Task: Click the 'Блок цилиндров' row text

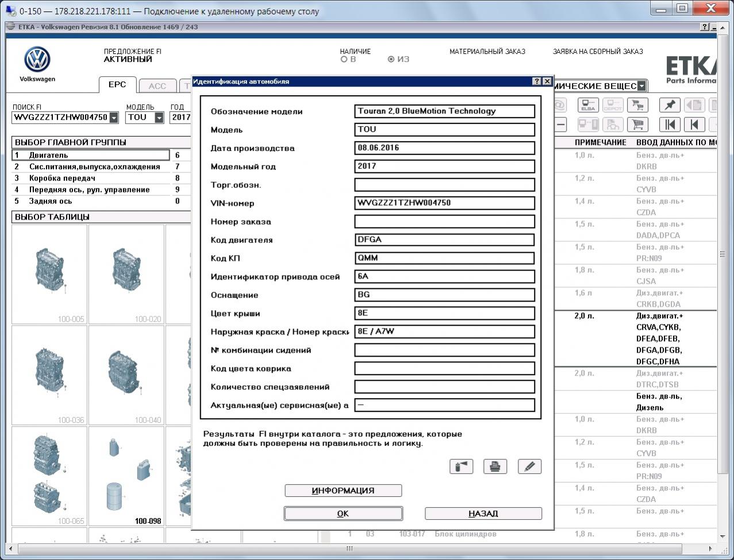Action: click(466, 534)
